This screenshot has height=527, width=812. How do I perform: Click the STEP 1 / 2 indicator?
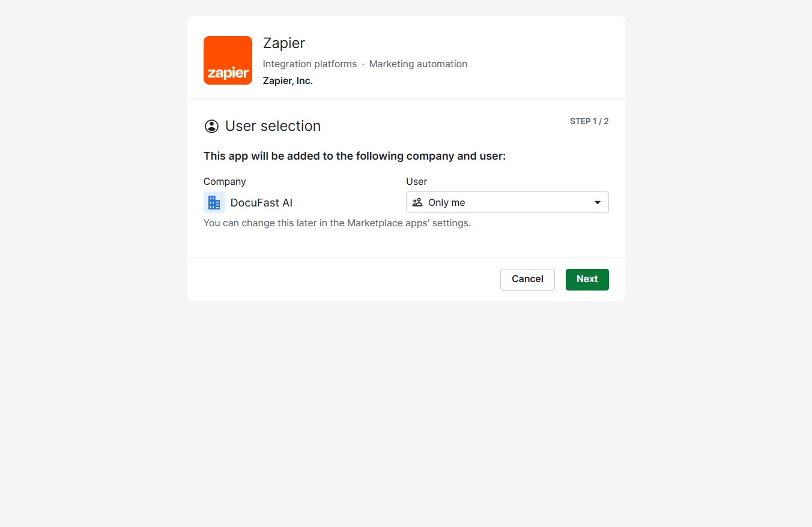click(x=589, y=121)
